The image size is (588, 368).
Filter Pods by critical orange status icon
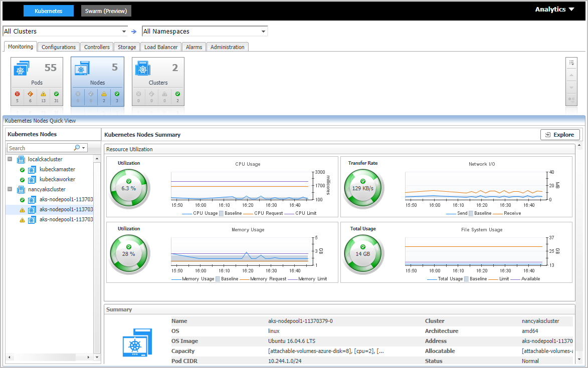coord(31,94)
